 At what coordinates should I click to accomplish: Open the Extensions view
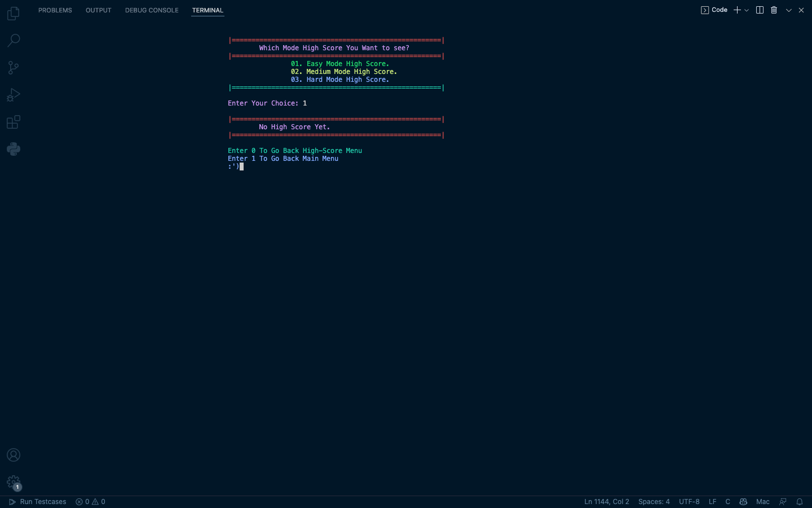coord(14,122)
